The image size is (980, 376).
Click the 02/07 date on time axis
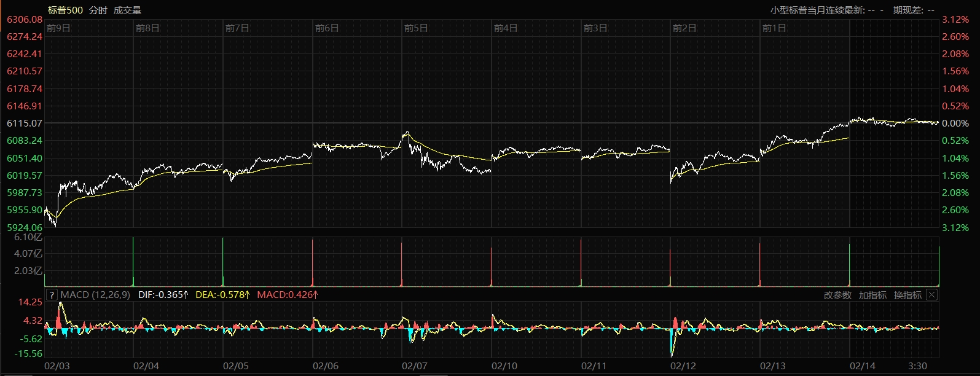click(x=415, y=366)
